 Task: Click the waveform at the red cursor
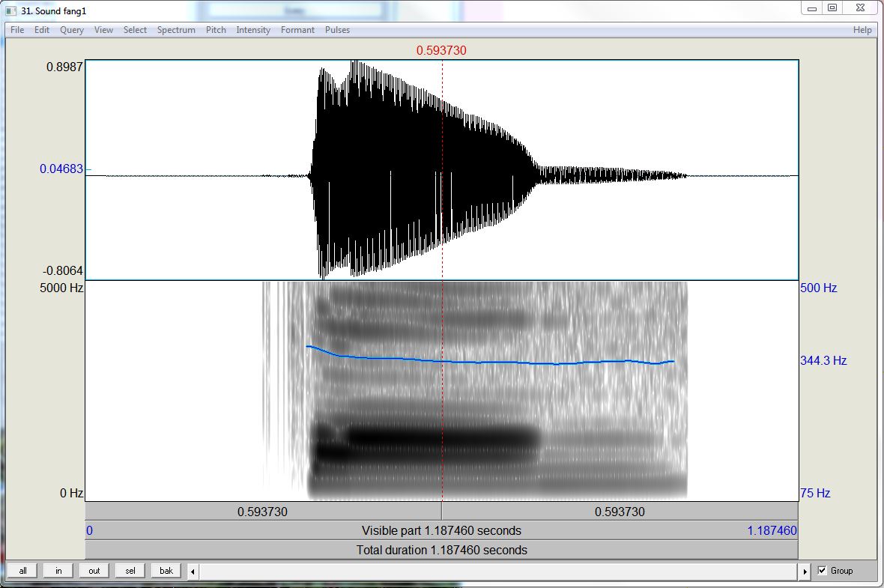coord(443,169)
